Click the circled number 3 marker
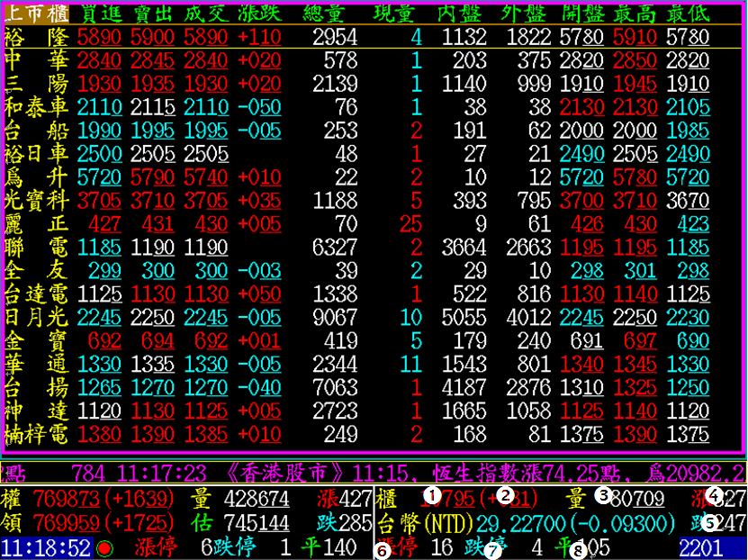 (x=604, y=494)
